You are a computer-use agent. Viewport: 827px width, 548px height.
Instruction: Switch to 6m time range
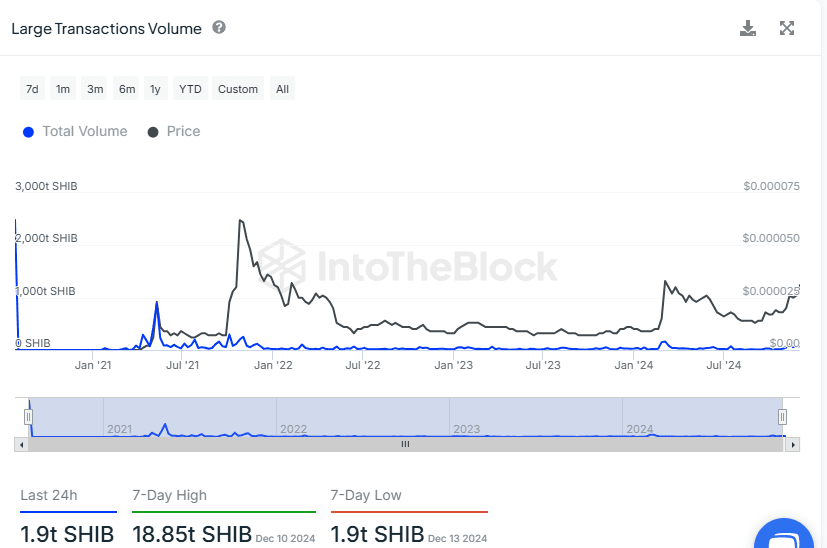127,89
